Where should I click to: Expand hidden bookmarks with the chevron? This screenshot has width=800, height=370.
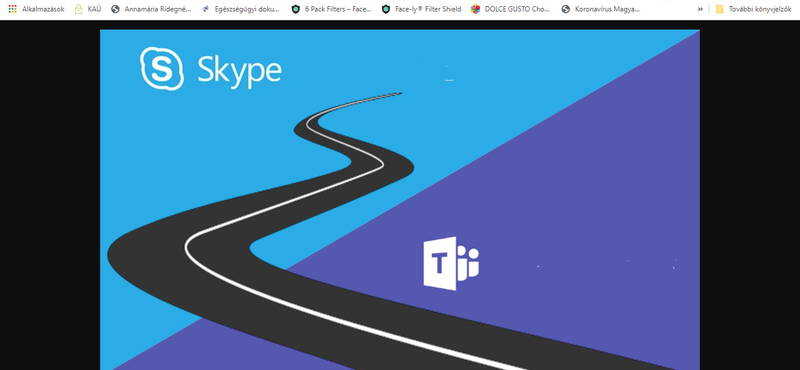coord(700,9)
